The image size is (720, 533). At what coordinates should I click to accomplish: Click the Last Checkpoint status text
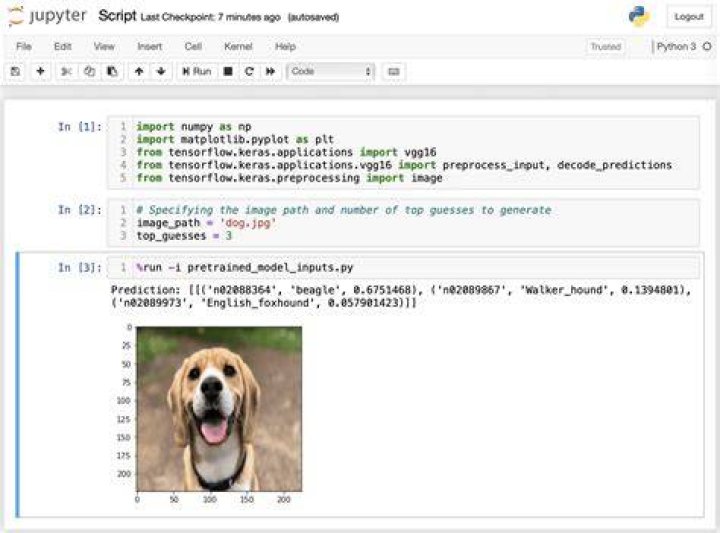coord(211,17)
